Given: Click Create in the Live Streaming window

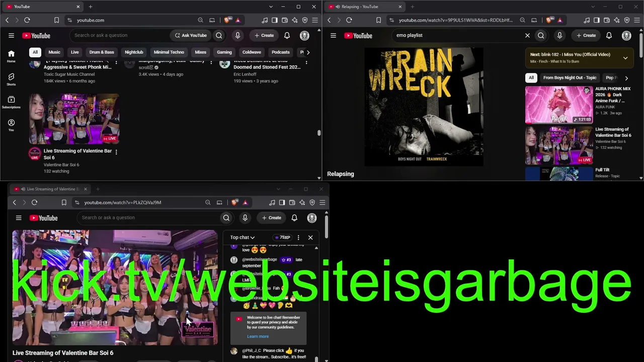Looking at the screenshot, I should 272,218.
